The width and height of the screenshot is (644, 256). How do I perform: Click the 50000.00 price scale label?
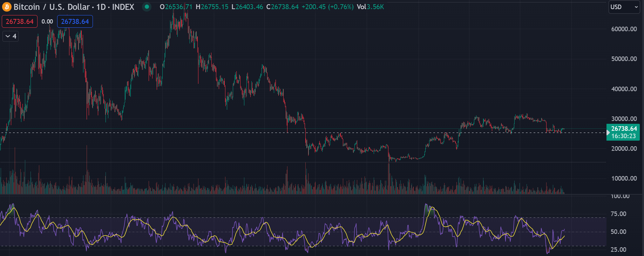pyautogui.click(x=624, y=59)
